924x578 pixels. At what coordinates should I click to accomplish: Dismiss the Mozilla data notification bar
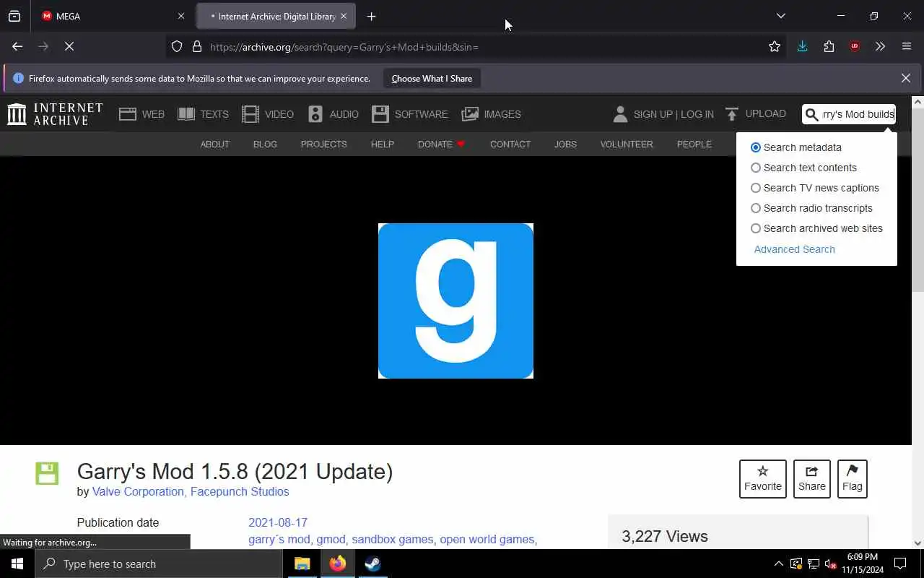tap(906, 78)
